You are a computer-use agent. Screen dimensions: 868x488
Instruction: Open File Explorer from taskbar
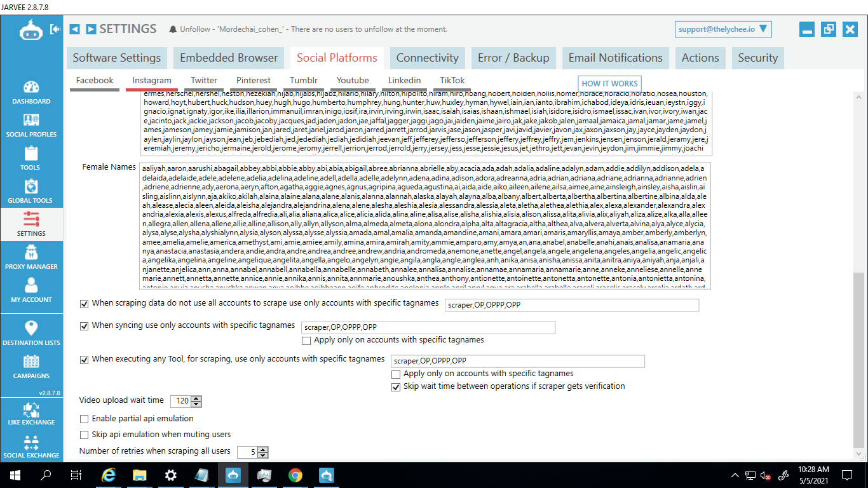click(x=140, y=475)
